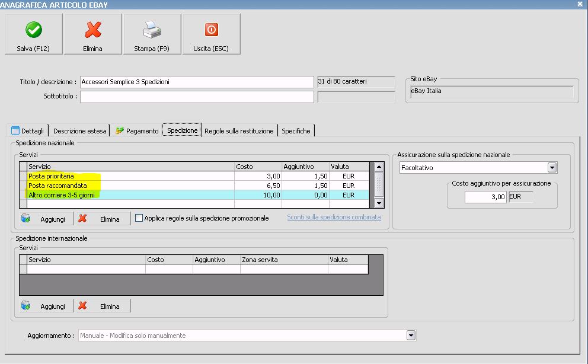Click the Dettagli tab icon
The width and height of the screenshot is (588, 364).
15,130
